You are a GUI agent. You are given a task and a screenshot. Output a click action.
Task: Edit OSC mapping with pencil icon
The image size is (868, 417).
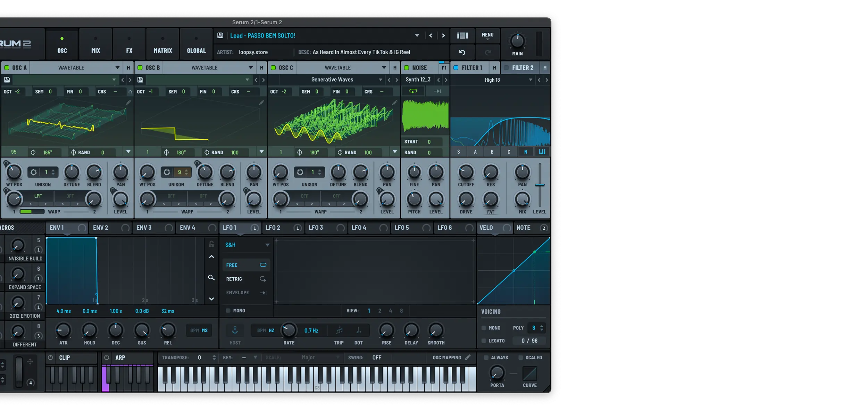coord(468,357)
